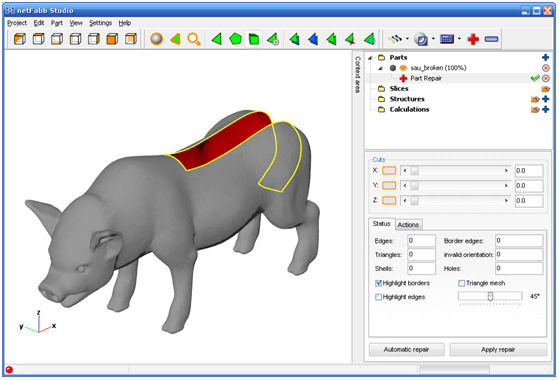Screen dimensions: 559x380
Task: Click the 45° edge angle slider handle
Action: pos(490,296)
